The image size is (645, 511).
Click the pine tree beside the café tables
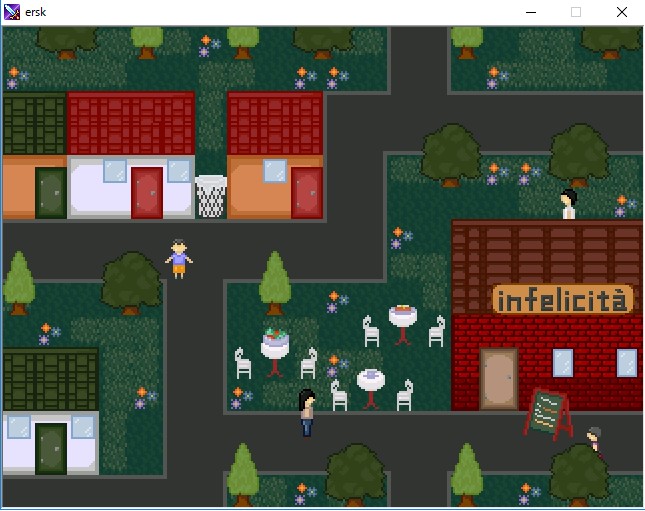[275, 283]
